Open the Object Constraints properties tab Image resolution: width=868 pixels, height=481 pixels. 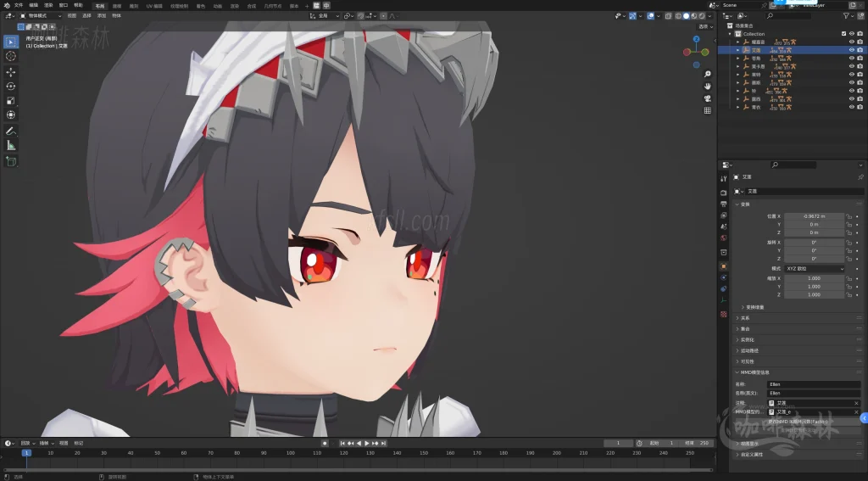tap(724, 288)
